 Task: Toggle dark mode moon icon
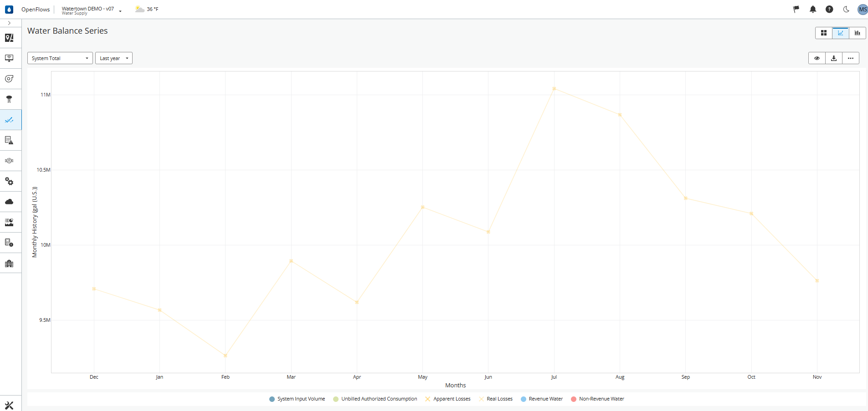point(846,9)
